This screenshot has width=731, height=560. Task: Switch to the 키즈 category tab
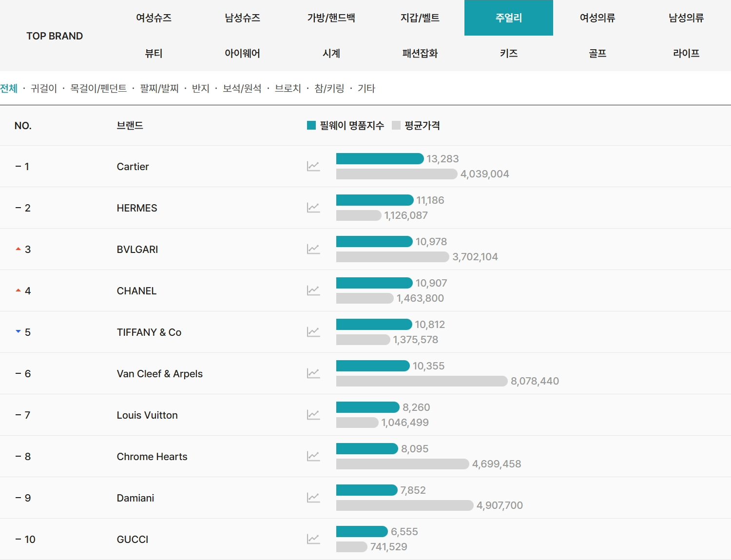pyautogui.click(x=509, y=54)
